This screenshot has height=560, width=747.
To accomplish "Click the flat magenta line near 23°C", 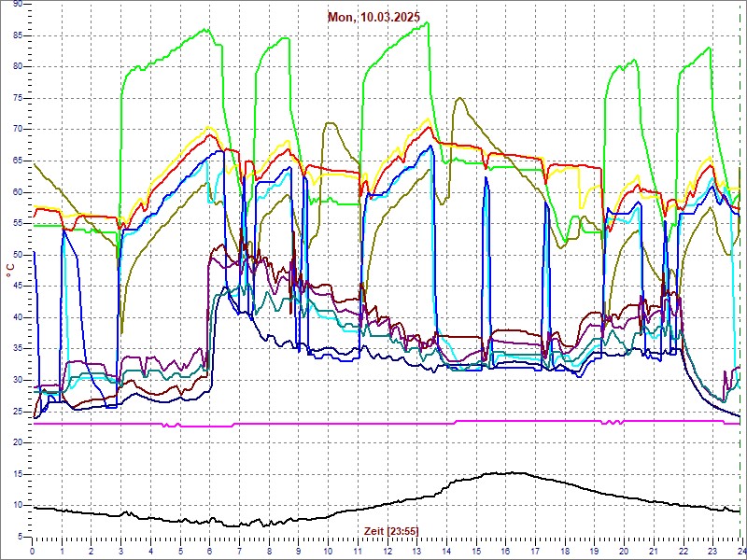I will [x=386, y=424].
